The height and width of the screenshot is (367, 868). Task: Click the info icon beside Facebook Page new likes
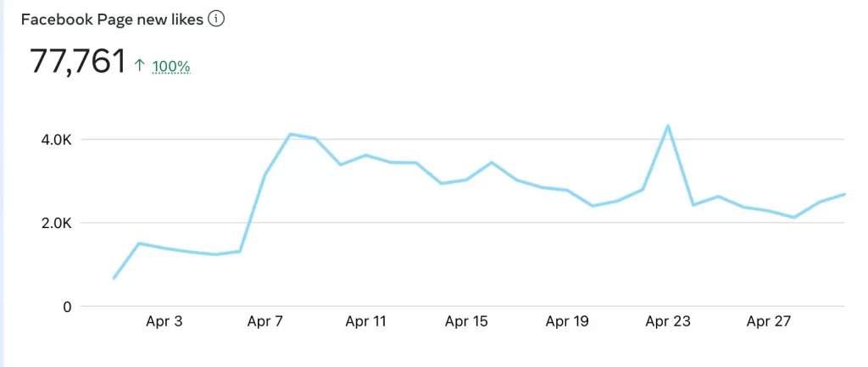[216, 19]
